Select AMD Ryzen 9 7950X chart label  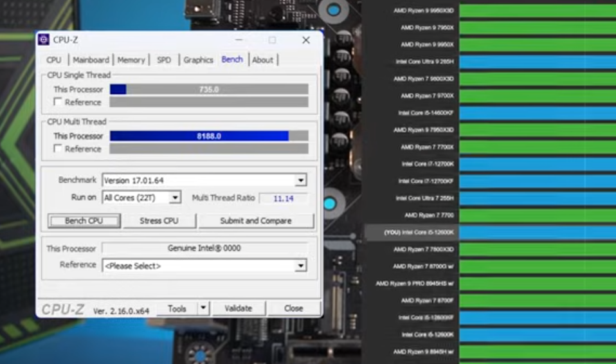(427, 28)
